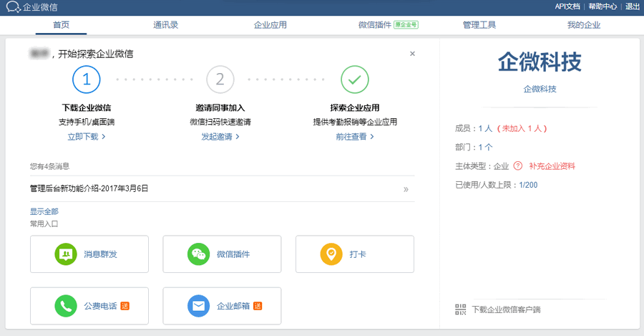Click the 显示全部 link
Viewport: 644px width, 336px height.
(x=44, y=211)
